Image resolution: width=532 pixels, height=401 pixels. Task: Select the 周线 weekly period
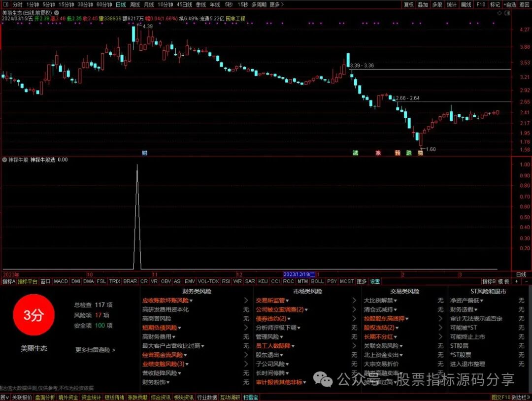135,4
